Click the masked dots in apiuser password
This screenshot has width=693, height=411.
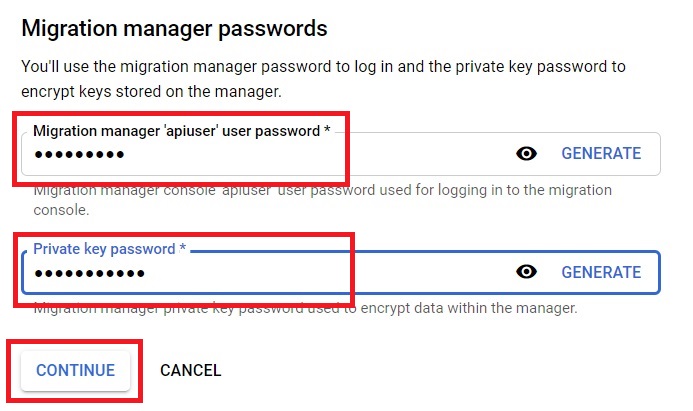[80, 155]
